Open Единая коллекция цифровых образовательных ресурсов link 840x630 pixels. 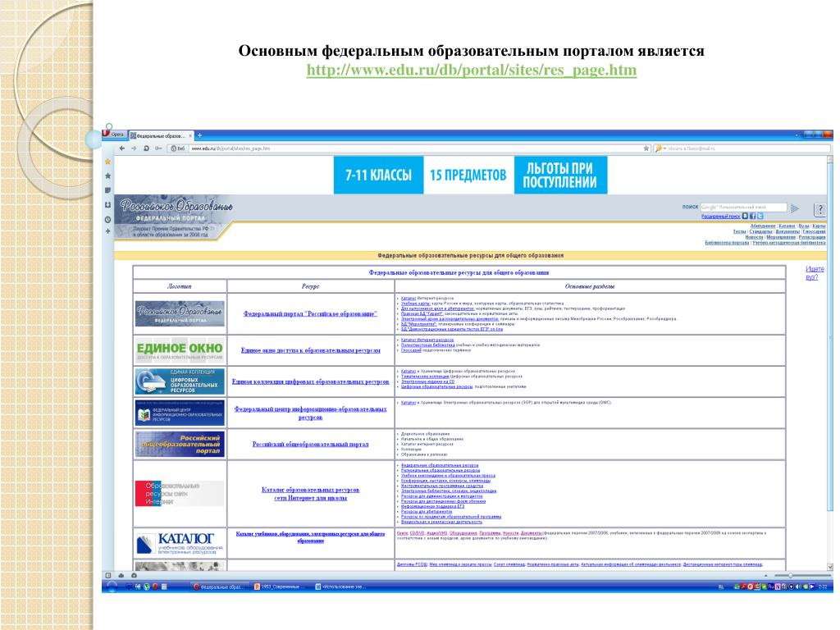[x=310, y=382]
